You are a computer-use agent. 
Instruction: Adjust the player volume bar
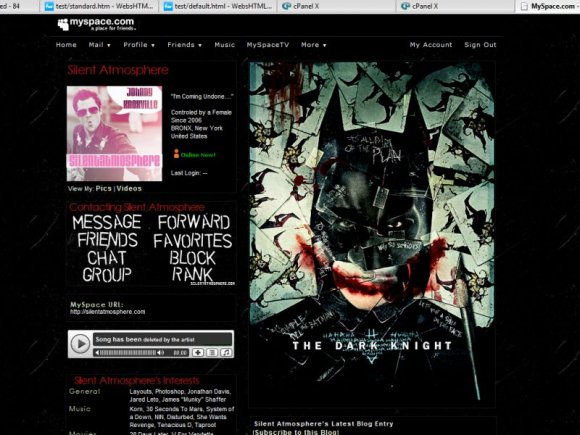click(x=128, y=353)
